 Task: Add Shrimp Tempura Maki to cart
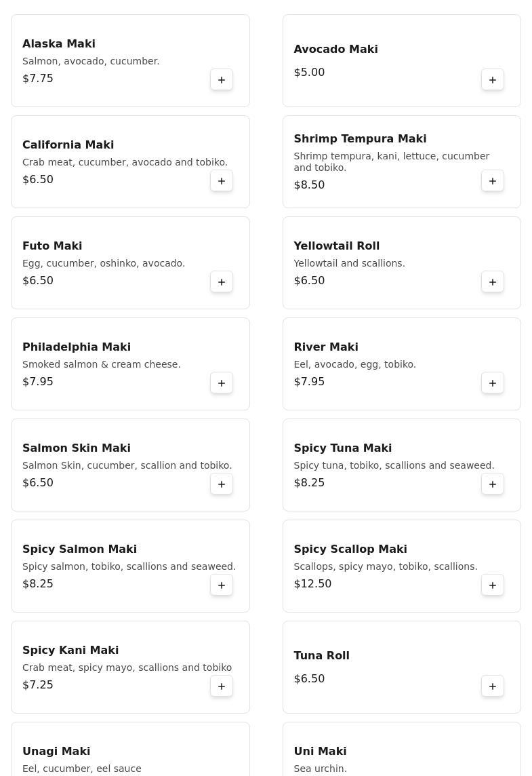tap(493, 180)
